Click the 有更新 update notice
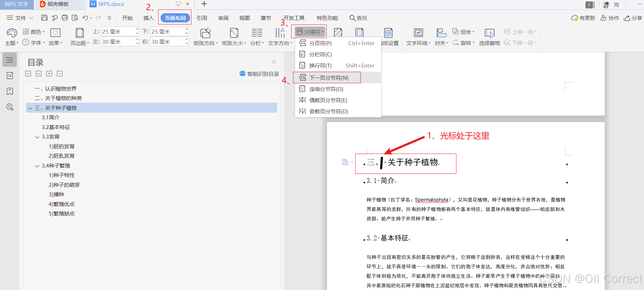Screen dimensions: 644x290 pyautogui.click(x=583, y=18)
